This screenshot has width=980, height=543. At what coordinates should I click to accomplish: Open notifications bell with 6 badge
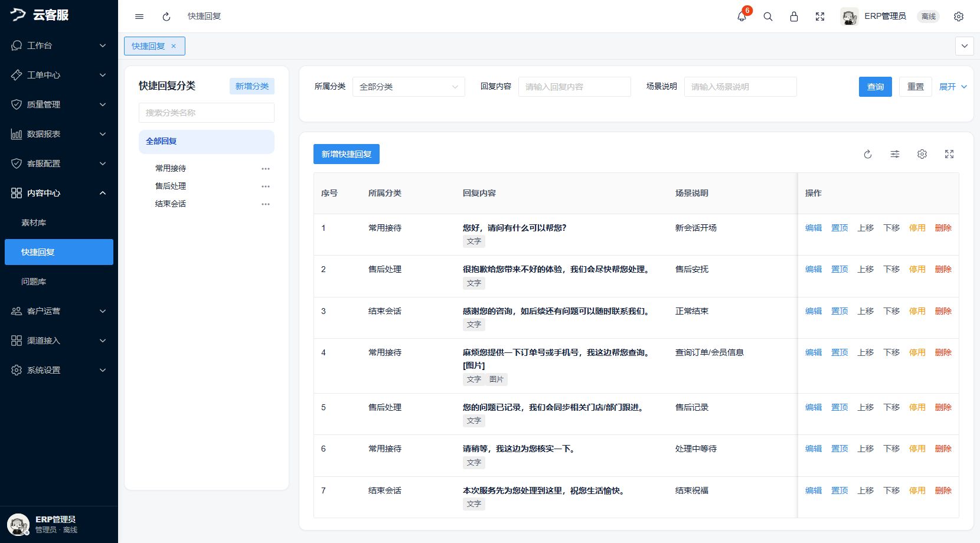(742, 17)
